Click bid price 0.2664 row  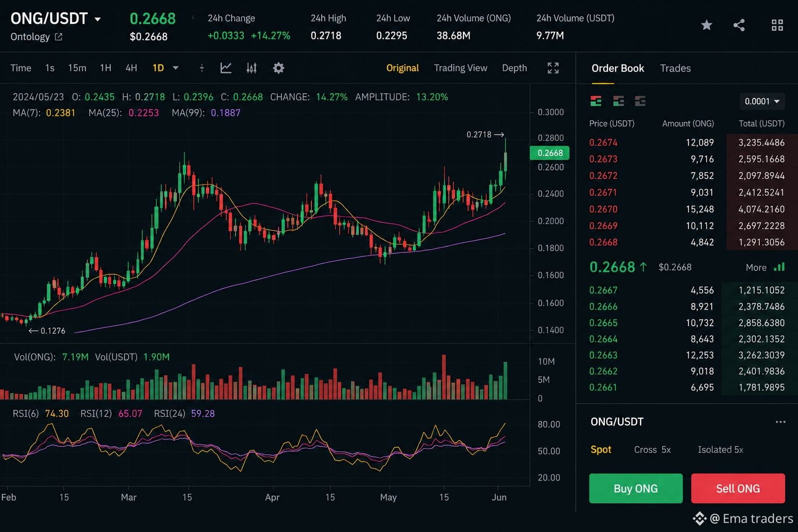pyautogui.click(x=687, y=339)
